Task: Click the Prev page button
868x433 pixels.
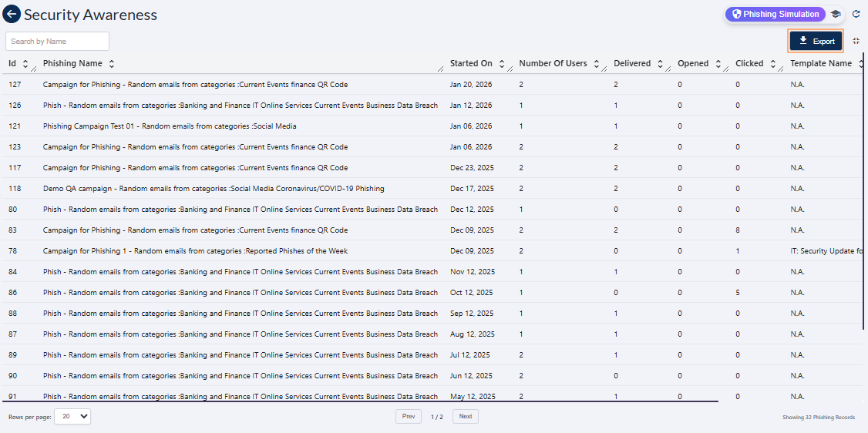Action: point(409,417)
